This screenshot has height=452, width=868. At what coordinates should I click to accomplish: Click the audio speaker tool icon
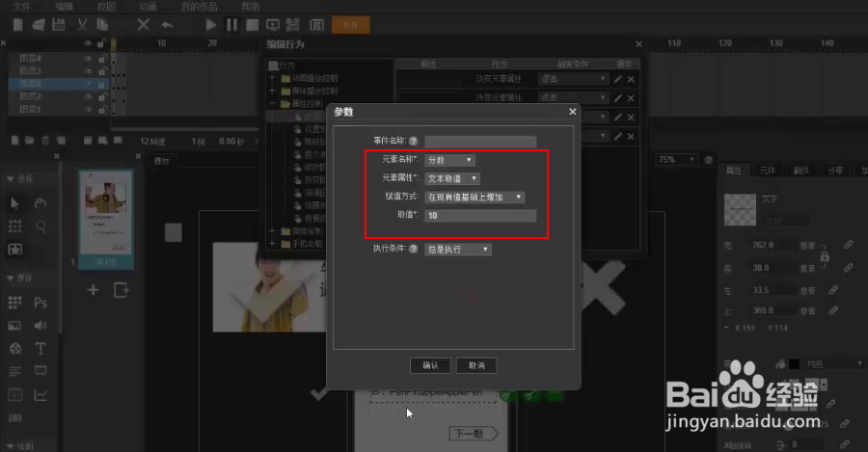point(41,326)
